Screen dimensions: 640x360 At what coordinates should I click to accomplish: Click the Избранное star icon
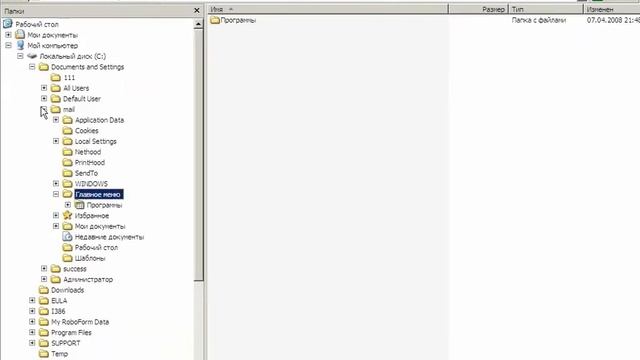pos(68,216)
